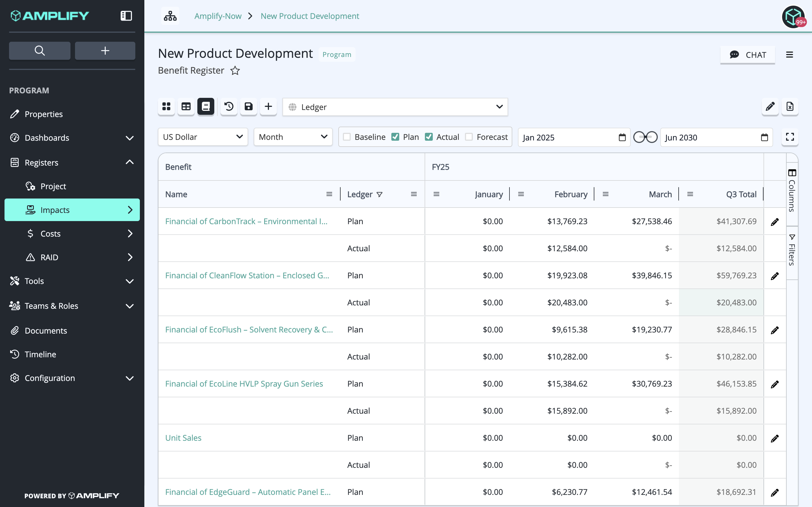Open the US Dollar currency dropdown
Screen dimensions: 812x507
(203, 137)
